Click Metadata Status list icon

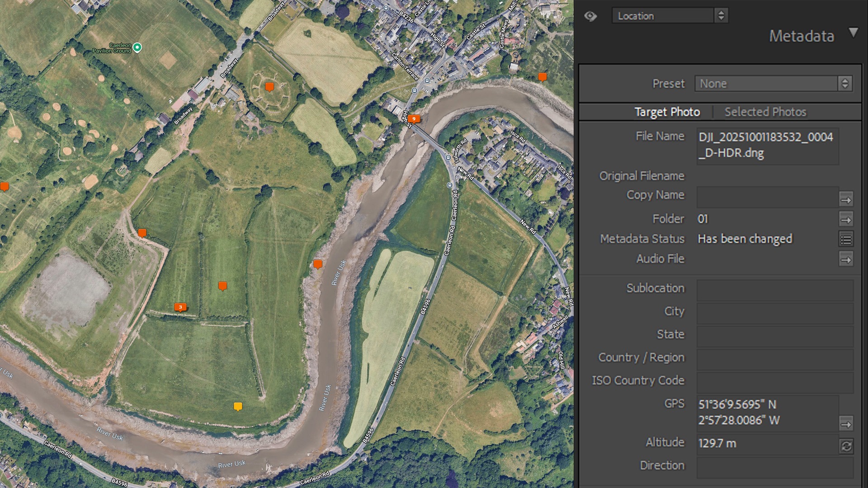846,239
